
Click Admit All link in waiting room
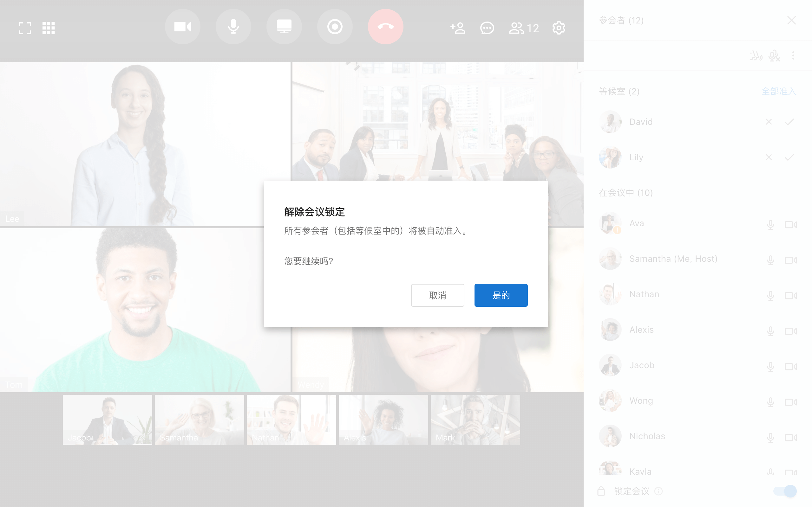tap(778, 91)
